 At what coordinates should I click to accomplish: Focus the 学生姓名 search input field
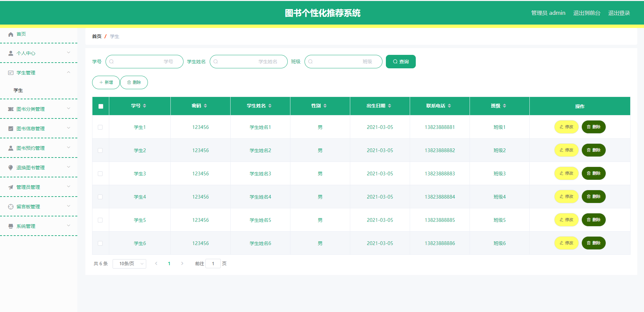point(249,62)
